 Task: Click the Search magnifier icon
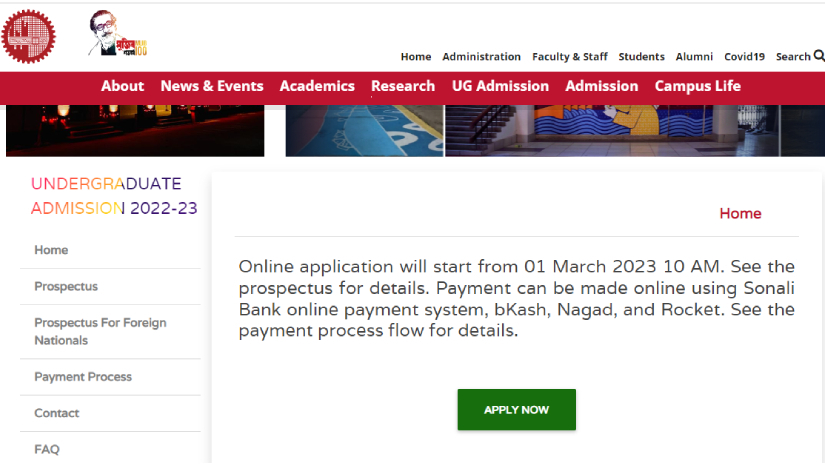coord(819,56)
